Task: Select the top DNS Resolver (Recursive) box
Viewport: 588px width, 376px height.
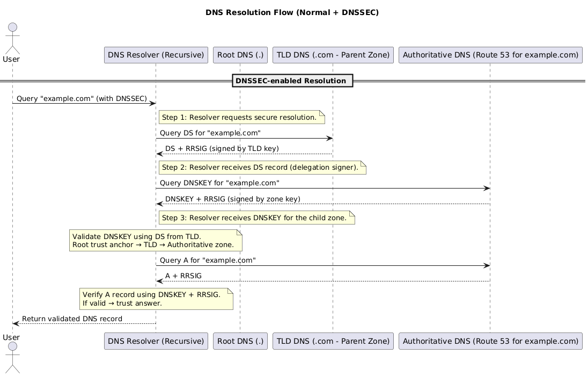Action: [x=156, y=55]
